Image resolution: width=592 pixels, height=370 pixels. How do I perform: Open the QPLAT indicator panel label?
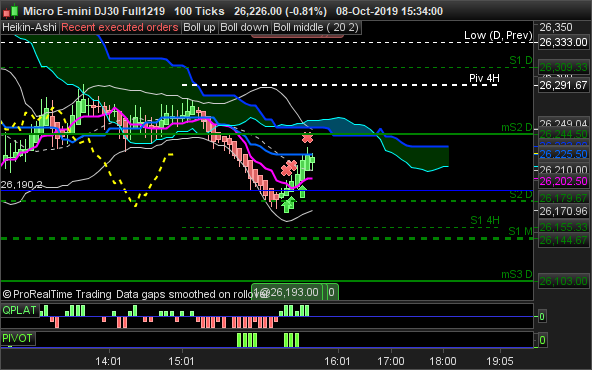pyautogui.click(x=20, y=310)
